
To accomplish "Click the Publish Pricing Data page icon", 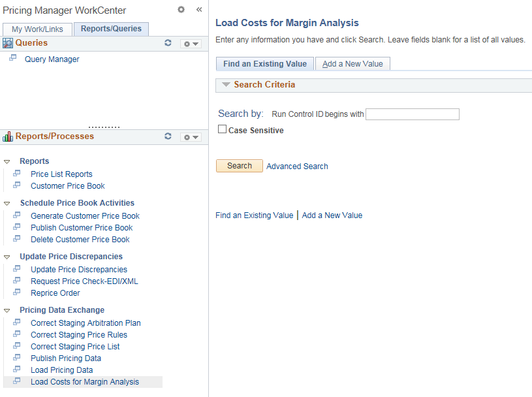I will [x=18, y=358].
